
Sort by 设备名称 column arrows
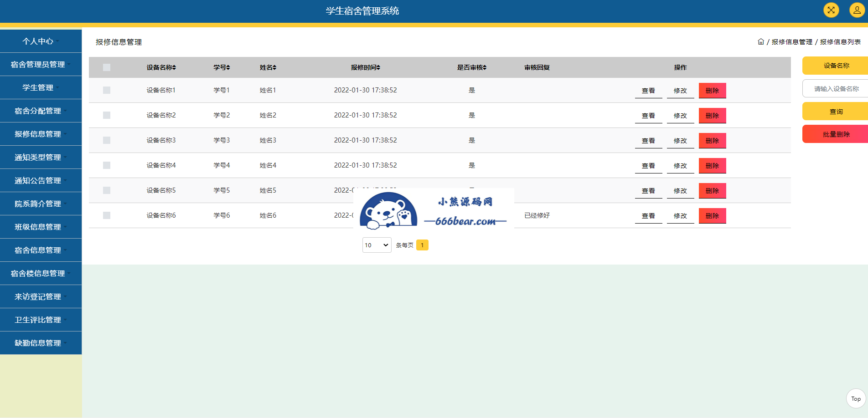(x=174, y=67)
